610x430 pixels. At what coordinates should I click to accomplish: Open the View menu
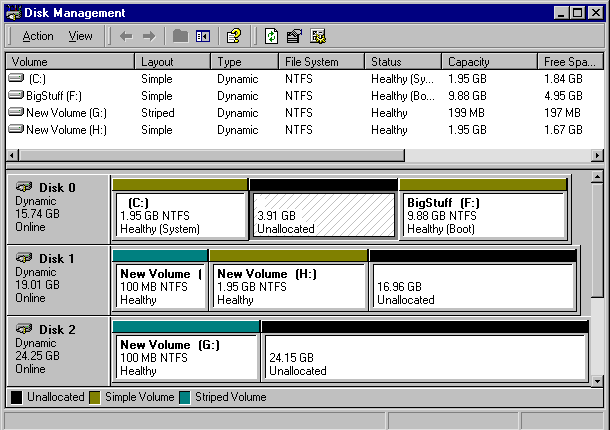81,36
